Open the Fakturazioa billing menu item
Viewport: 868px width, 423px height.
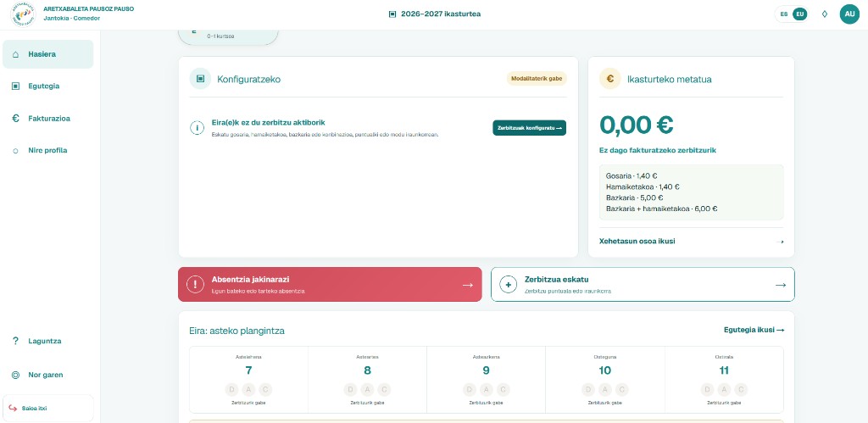48,118
